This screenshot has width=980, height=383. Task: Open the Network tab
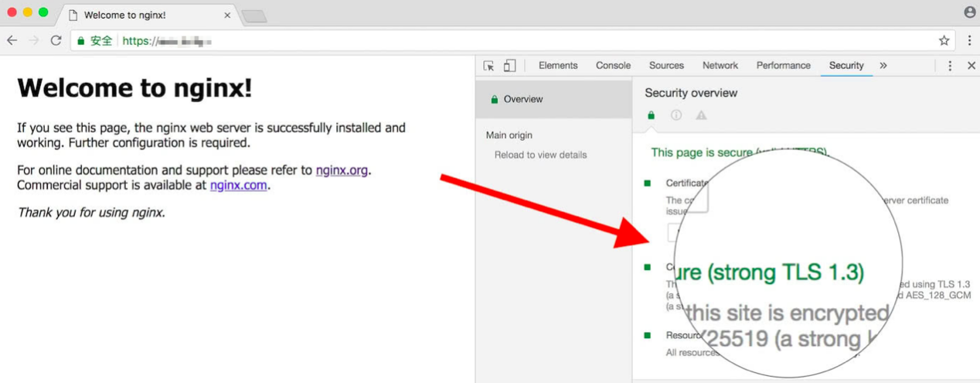click(x=720, y=66)
